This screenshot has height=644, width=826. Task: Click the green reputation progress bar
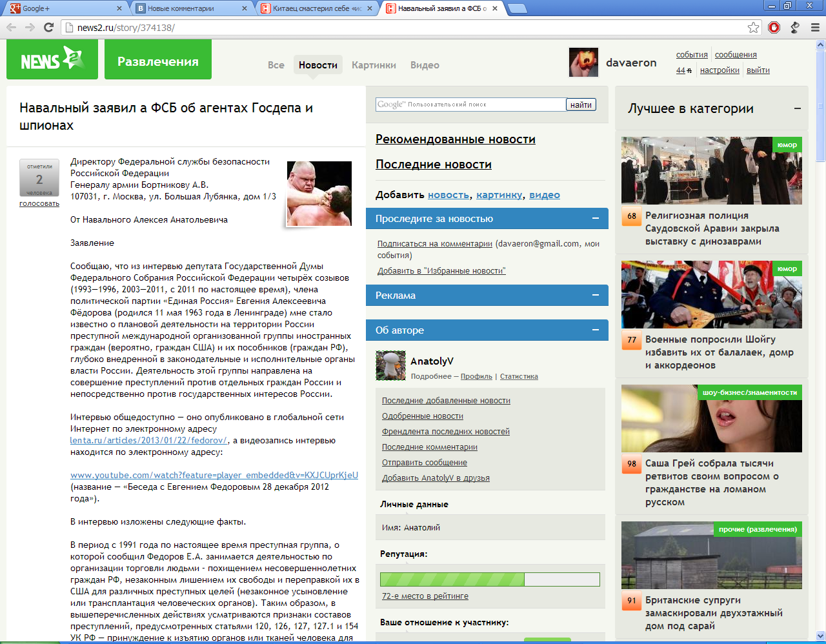490,579
